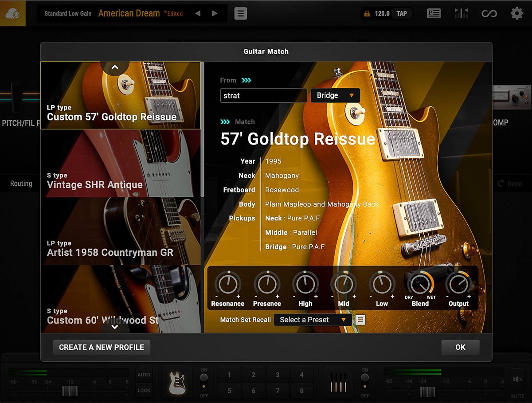Adjust the Presence knob

click(267, 284)
